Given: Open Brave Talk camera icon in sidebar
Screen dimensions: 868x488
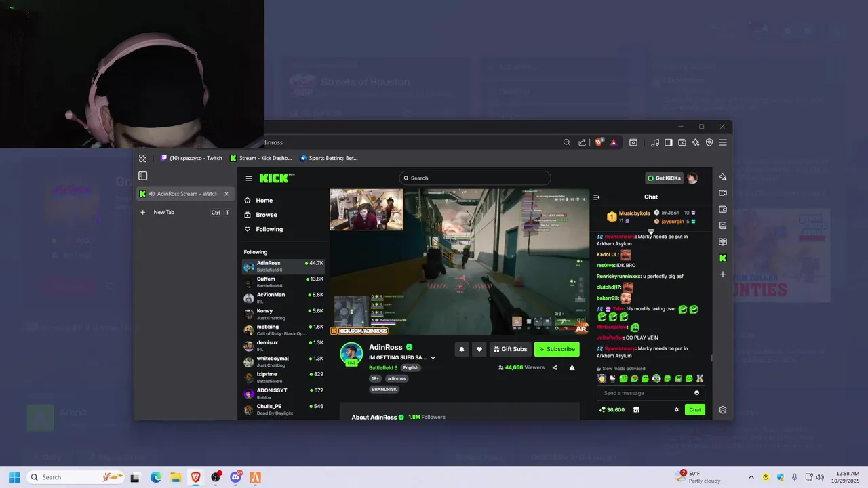Looking at the screenshot, I should (x=723, y=193).
